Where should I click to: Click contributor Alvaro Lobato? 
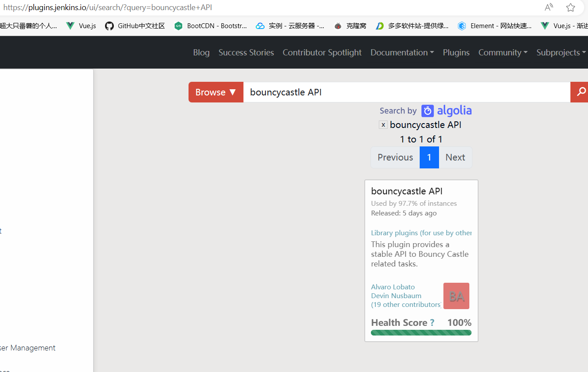393,287
